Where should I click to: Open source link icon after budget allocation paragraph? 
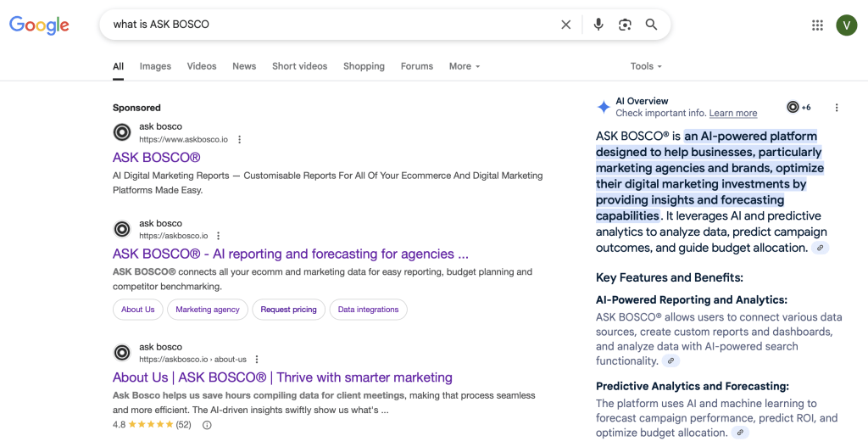(x=820, y=249)
